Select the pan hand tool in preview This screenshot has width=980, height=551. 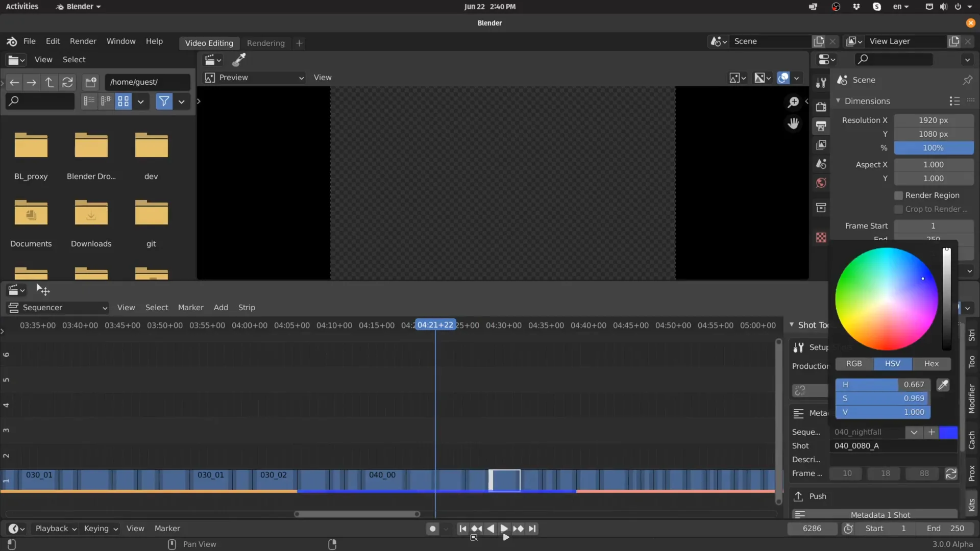tap(793, 123)
